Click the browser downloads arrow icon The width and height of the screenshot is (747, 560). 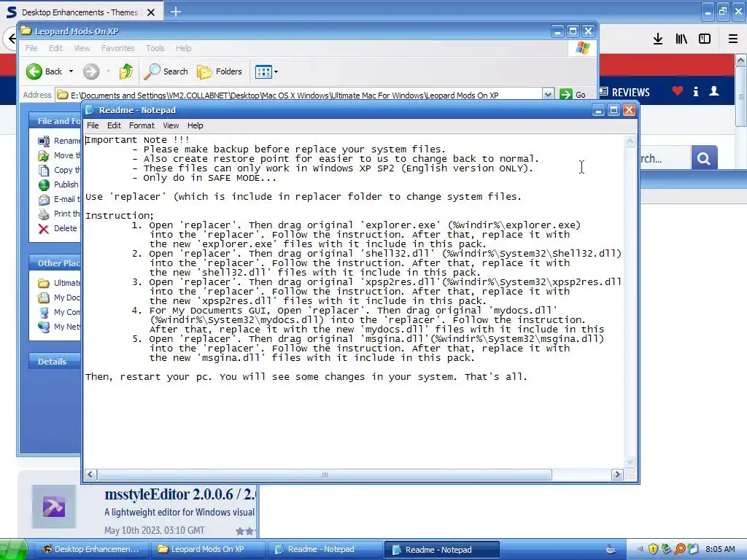coord(658,39)
